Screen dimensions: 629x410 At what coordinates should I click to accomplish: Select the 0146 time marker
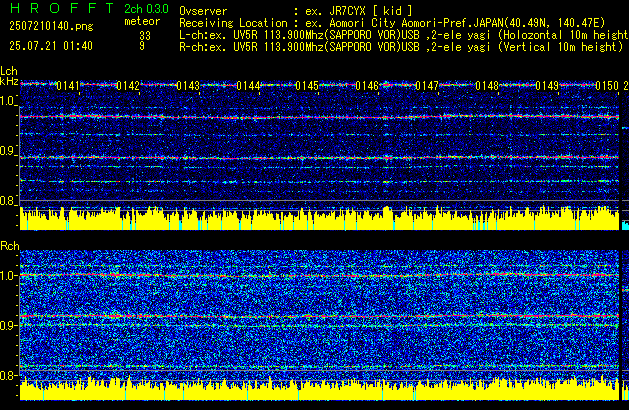(x=367, y=86)
